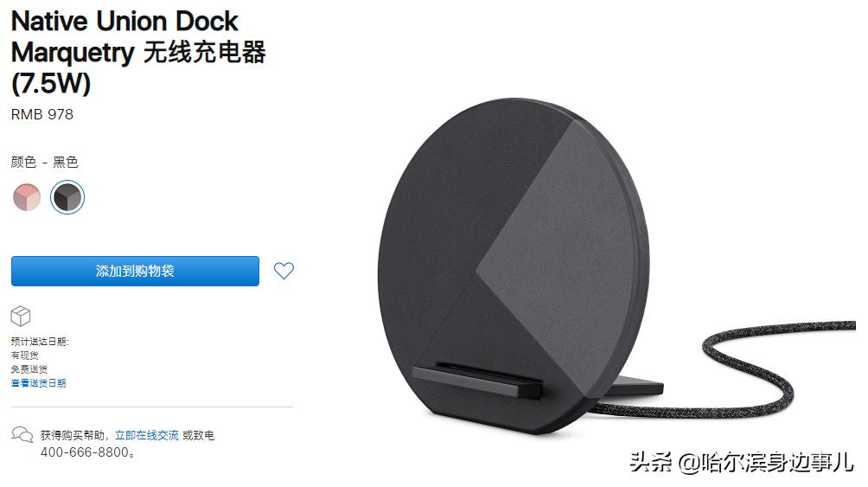
Task: Click the 头条 @哈尔滨身边事儿 watermark
Action: [x=742, y=462]
